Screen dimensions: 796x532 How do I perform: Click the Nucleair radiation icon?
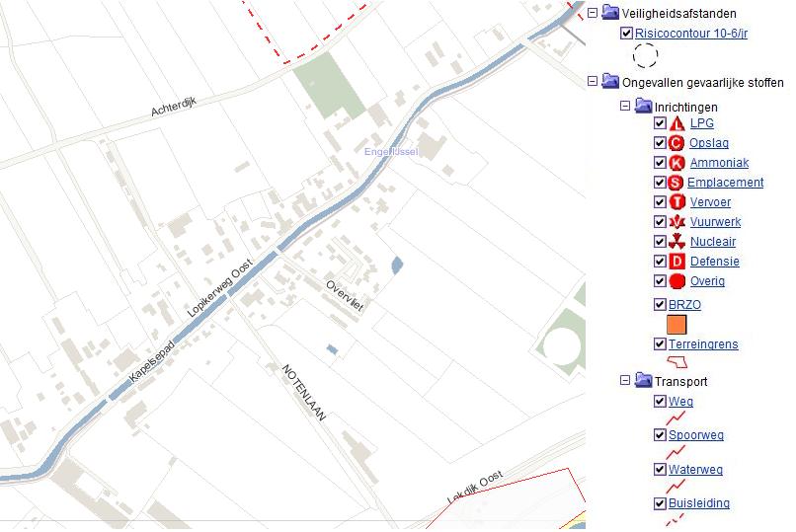coord(677,243)
